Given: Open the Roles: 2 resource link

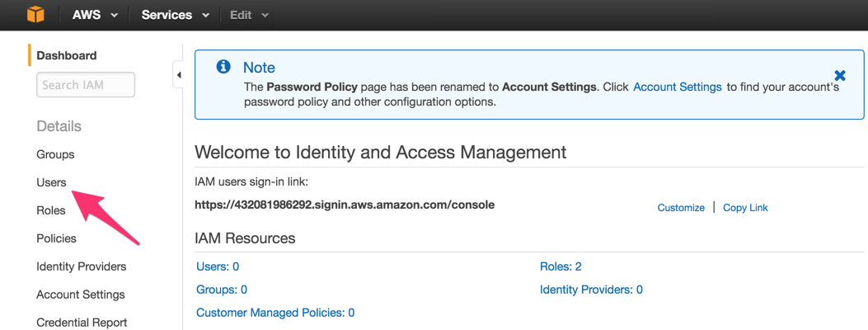Looking at the screenshot, I should point(561,266).
